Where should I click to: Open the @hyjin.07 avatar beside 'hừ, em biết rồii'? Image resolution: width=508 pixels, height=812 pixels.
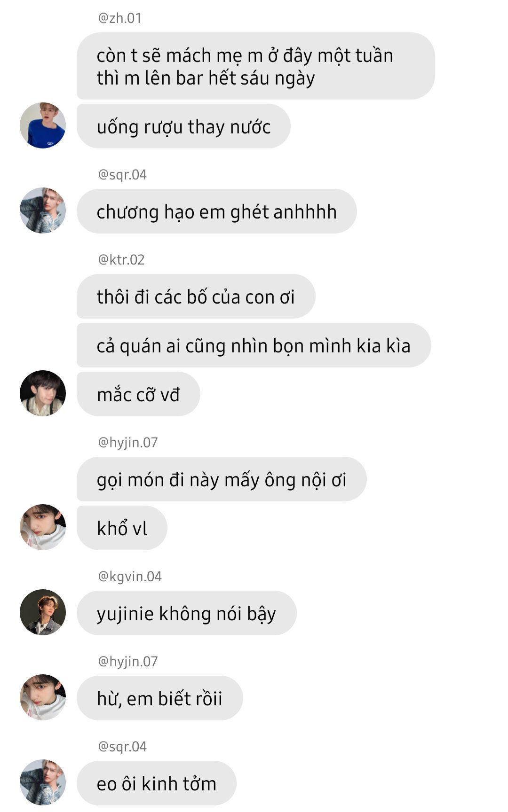tap(43, 697)
